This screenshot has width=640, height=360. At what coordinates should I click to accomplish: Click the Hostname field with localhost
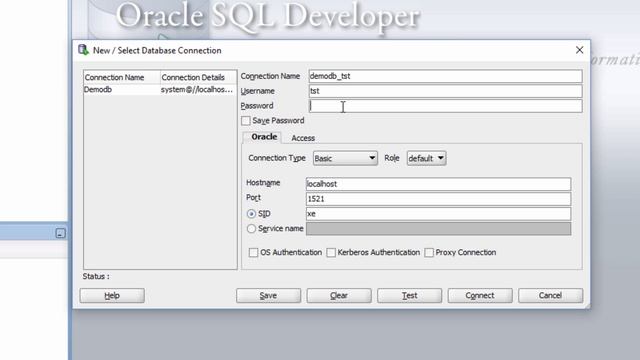pyautogui.click(x=438, y=184)
